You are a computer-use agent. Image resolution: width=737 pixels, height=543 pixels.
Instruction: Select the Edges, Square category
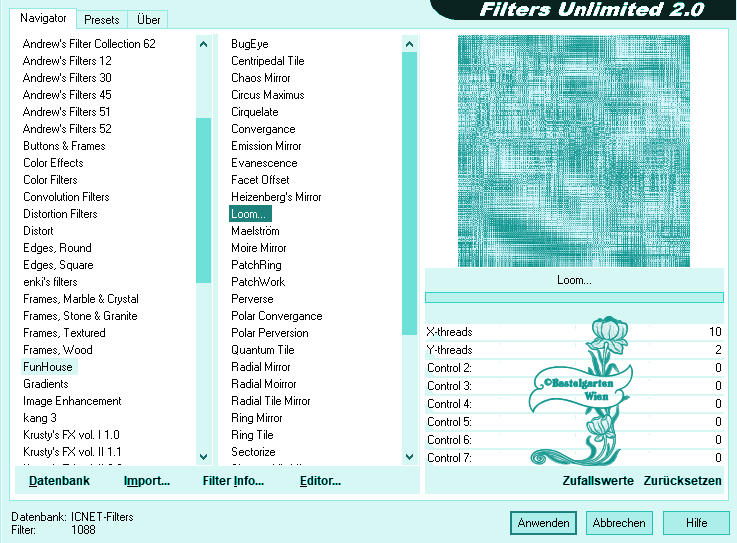tap(58, 265)
